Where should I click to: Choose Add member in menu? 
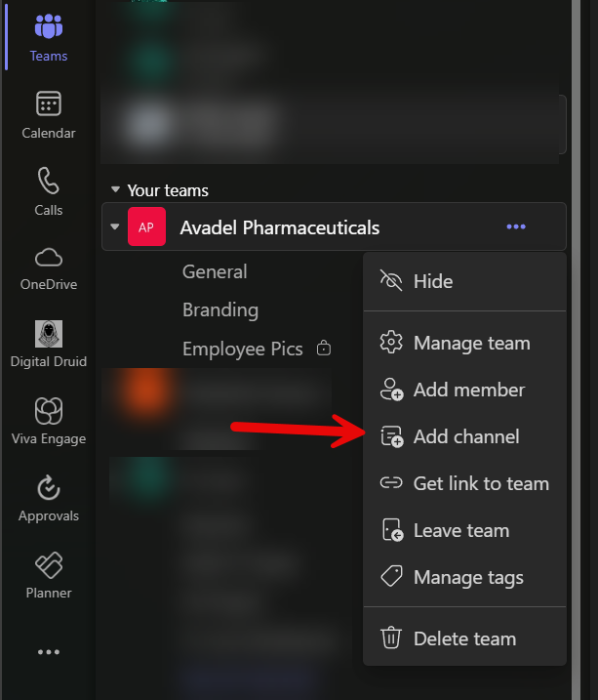(x=464, y=390)
